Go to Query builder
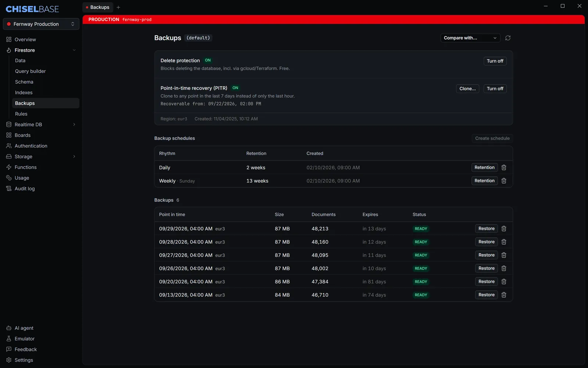The height and width of the screenshot is (368, 588). (x=46, y=71)
